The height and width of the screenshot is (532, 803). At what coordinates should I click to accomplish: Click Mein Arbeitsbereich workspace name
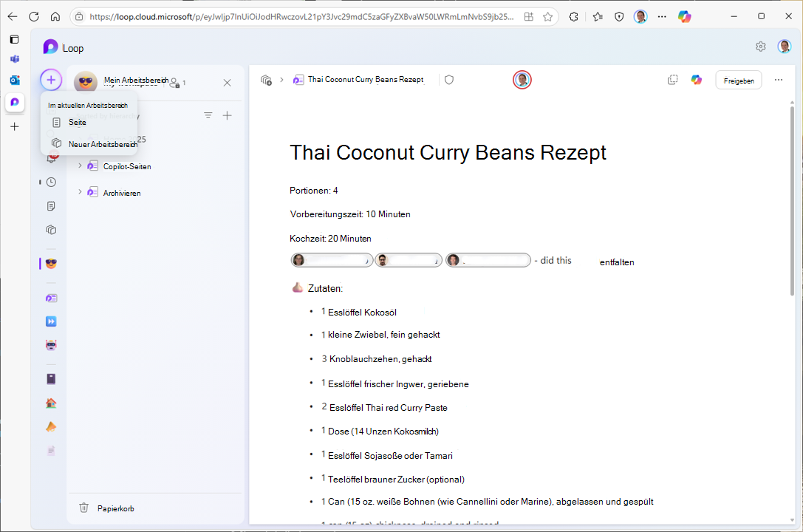pyautogui.click(x=136, y=80)
